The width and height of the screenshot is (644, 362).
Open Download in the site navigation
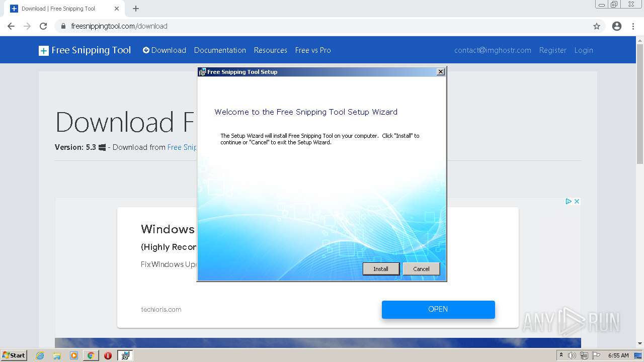(165, 50)
